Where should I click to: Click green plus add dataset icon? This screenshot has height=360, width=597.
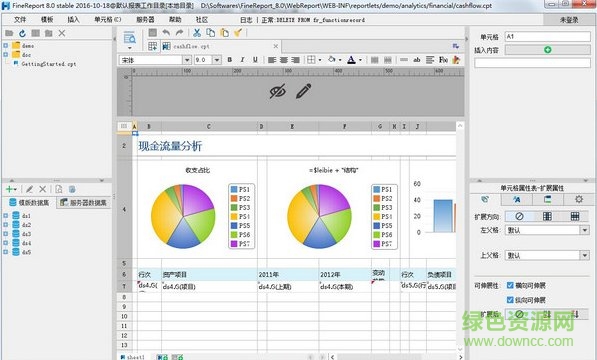coord(10,189)
